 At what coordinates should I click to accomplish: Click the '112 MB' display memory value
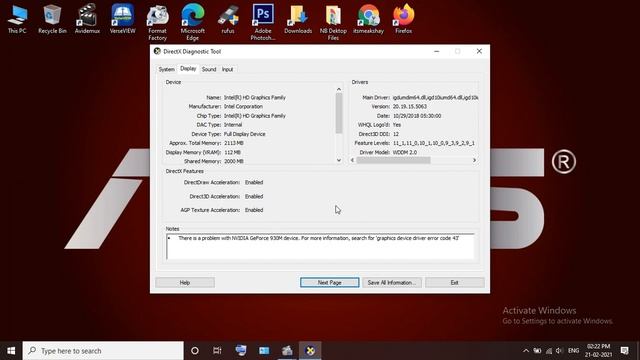232,152
